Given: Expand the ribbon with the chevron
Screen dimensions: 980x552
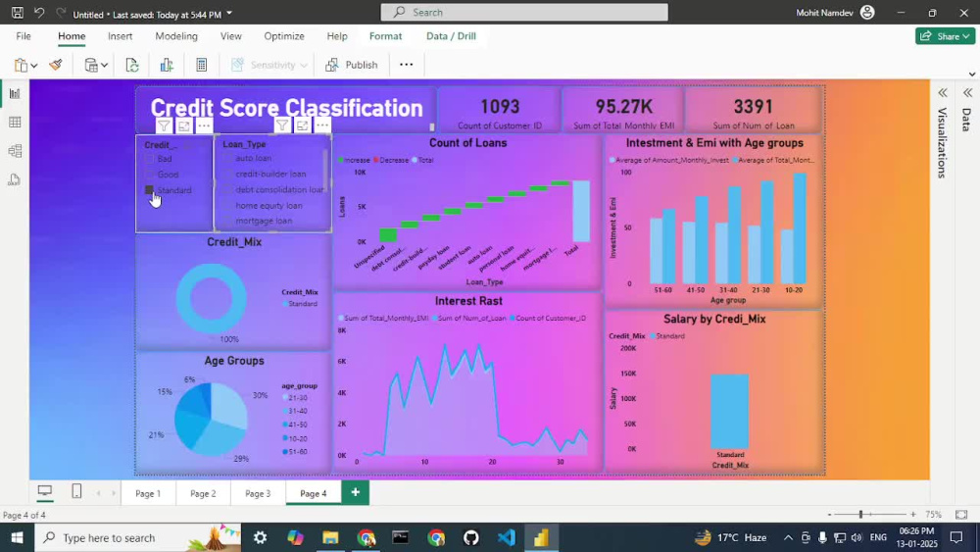Looking at the screenshot, I should tap(972, 75).
